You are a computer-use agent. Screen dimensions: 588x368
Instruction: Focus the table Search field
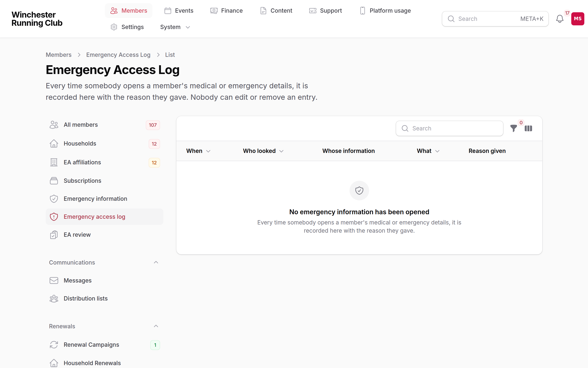450,128
